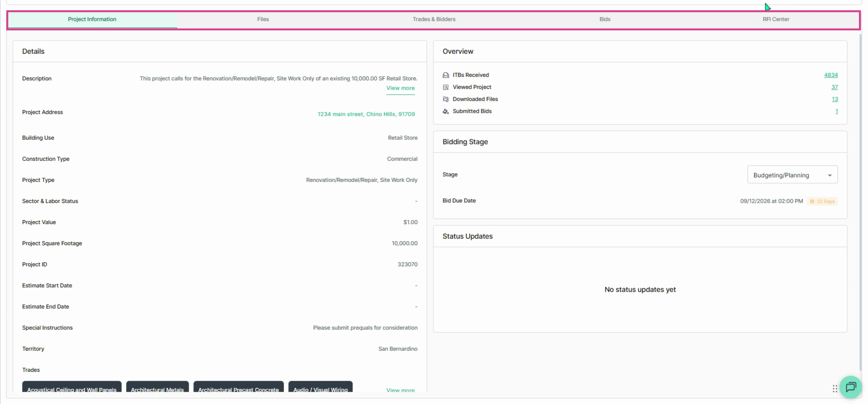Open the RFI Center tab
This screenshot has width=868, height=404.
[776, 19]
